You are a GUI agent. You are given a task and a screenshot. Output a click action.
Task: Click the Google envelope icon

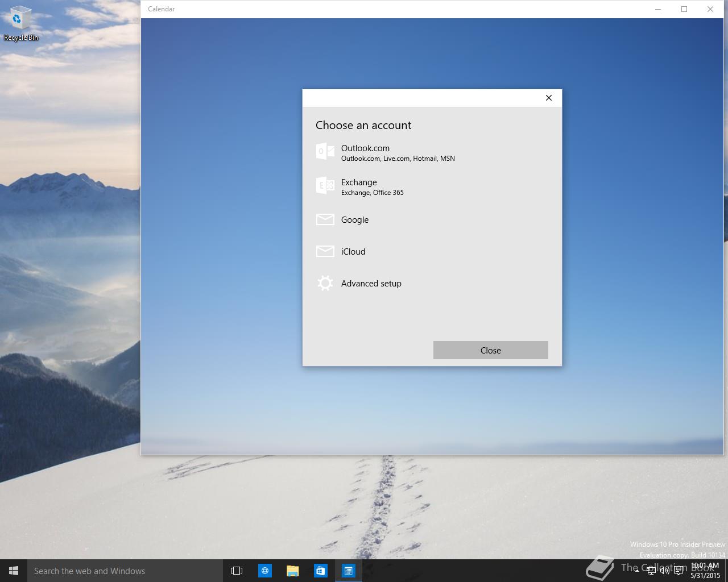coord(325,219)
